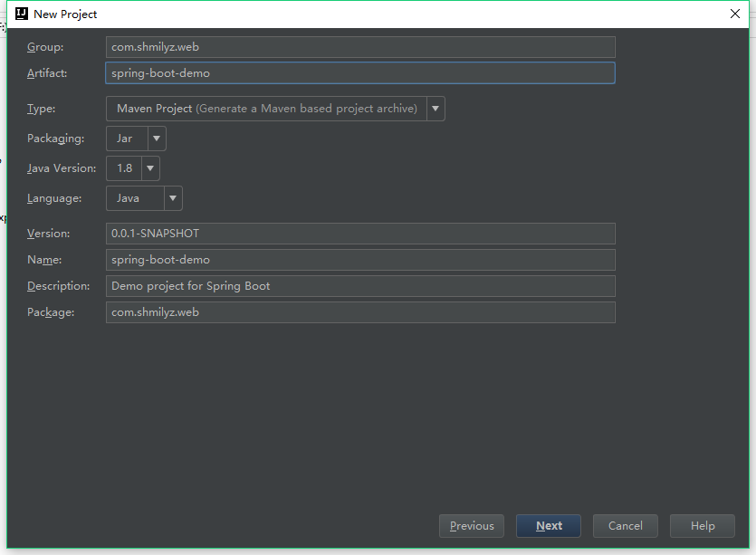
Task: Focus the Package input field
Action: (360, 312)
